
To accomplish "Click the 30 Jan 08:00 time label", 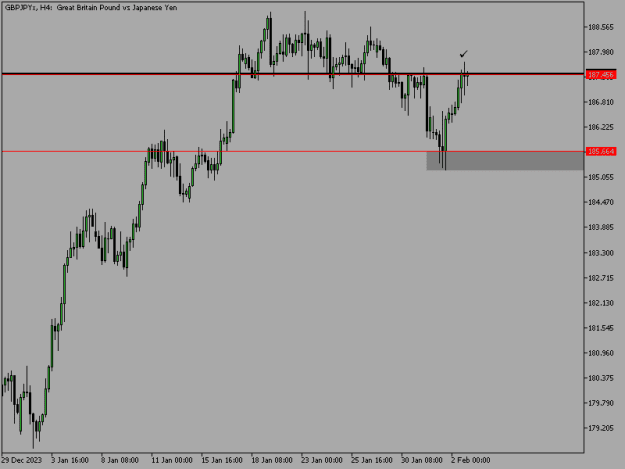I will [x=422, y=460].
